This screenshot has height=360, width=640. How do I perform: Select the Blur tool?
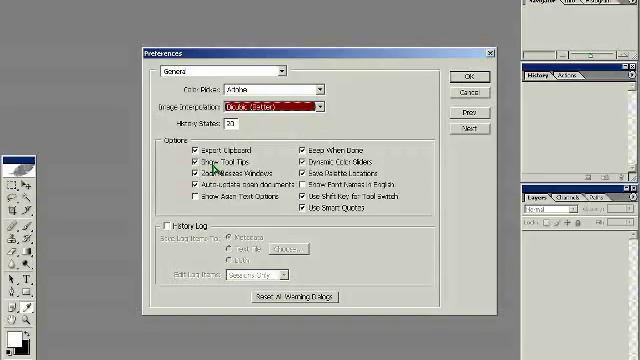(x=11, y=264)
